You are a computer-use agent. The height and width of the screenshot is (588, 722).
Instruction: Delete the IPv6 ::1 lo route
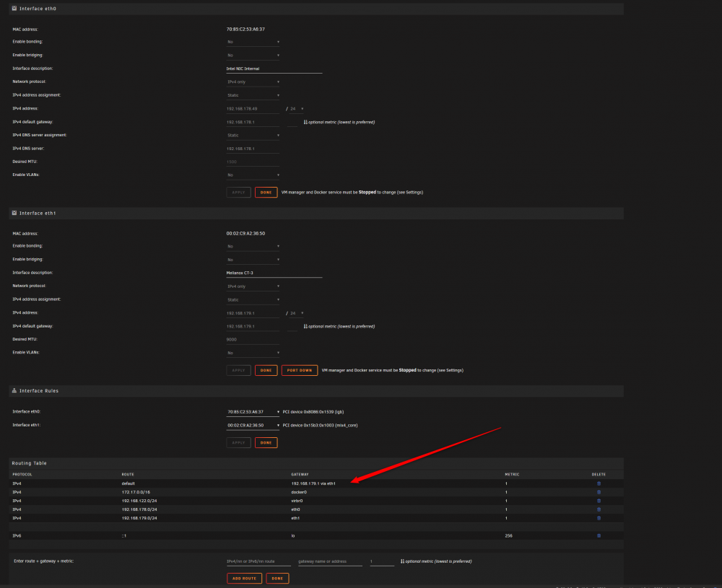(599, 535)
